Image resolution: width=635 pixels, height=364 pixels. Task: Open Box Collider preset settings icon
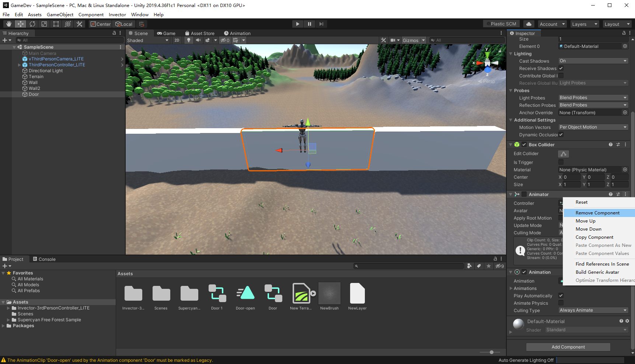pyautogui.click(x=618, y=145)
